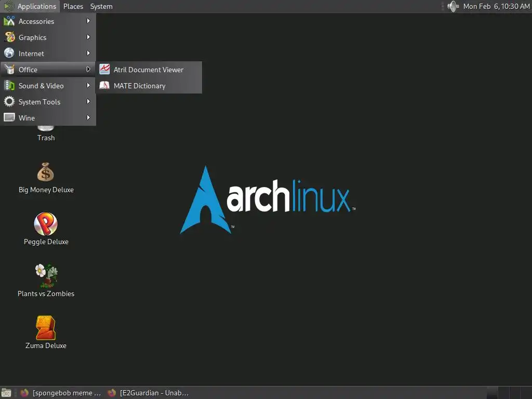Image resolution: width=532 pixels, height=399 pixels.
Task: Select the Graphics menu entry
Action: tap(48, 37)
